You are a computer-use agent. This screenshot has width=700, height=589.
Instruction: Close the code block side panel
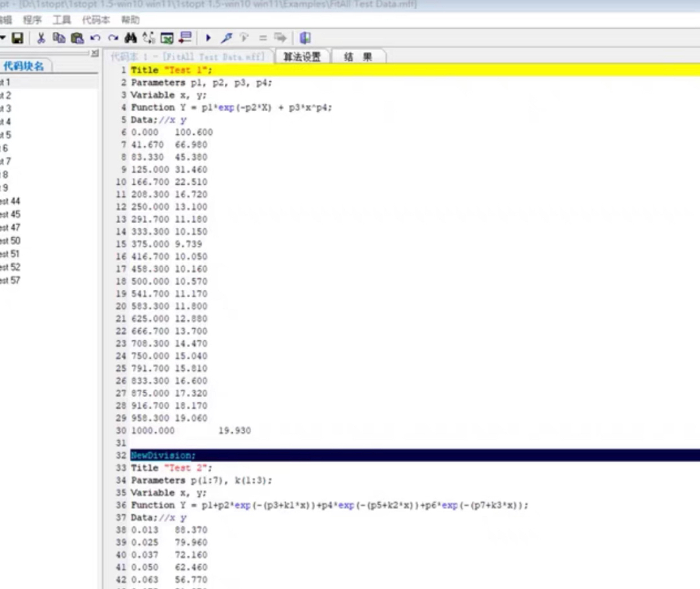point(95,53)
